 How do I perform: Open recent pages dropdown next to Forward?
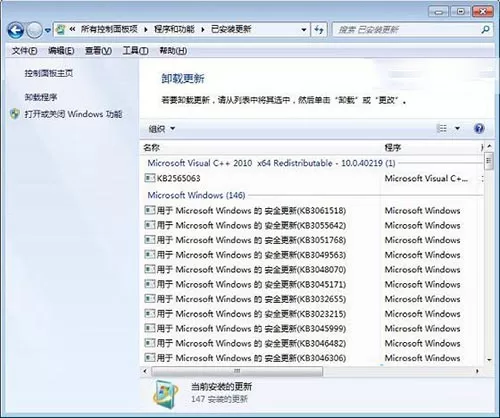tap(48, 30)
